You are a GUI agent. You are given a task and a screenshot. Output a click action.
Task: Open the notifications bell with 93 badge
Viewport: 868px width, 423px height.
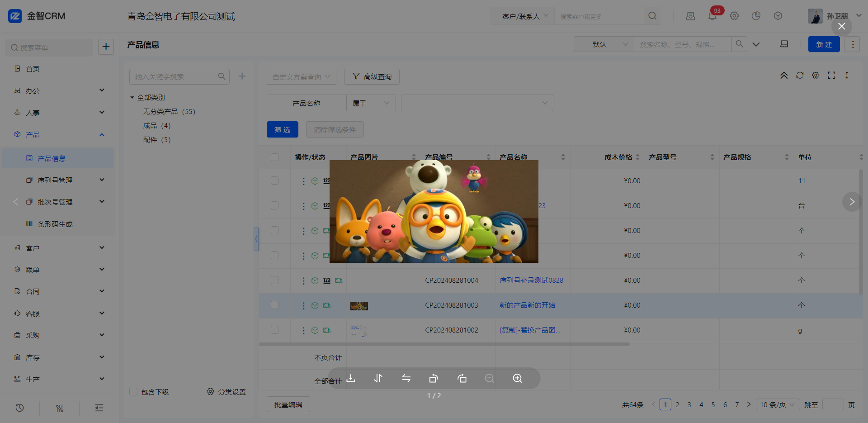click(713, 16)
